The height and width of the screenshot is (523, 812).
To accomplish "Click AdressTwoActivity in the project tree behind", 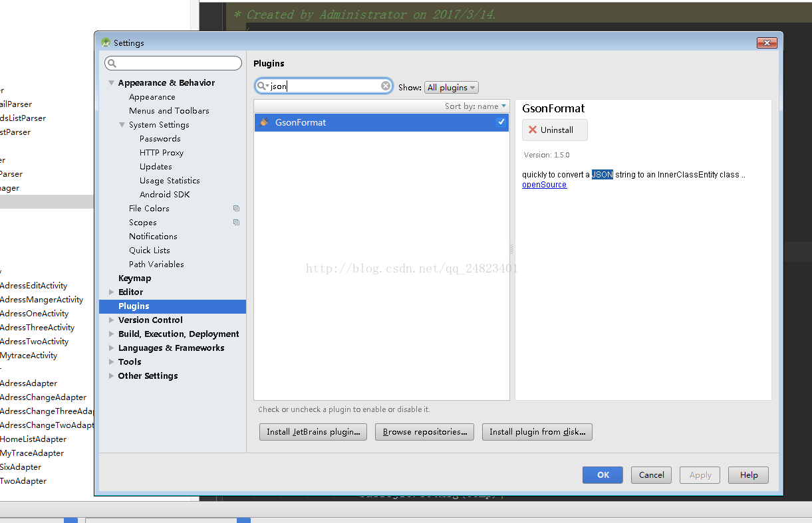I will coord(34,342).
